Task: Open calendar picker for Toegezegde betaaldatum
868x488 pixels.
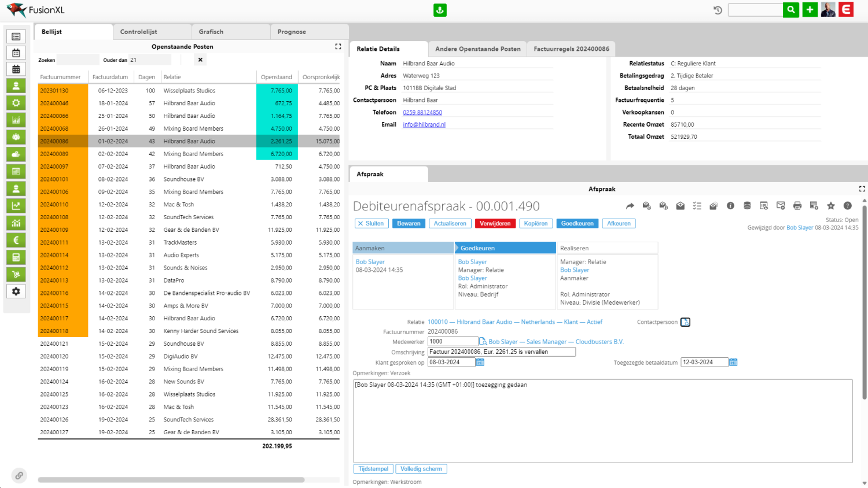Action: tap(733, 363)
